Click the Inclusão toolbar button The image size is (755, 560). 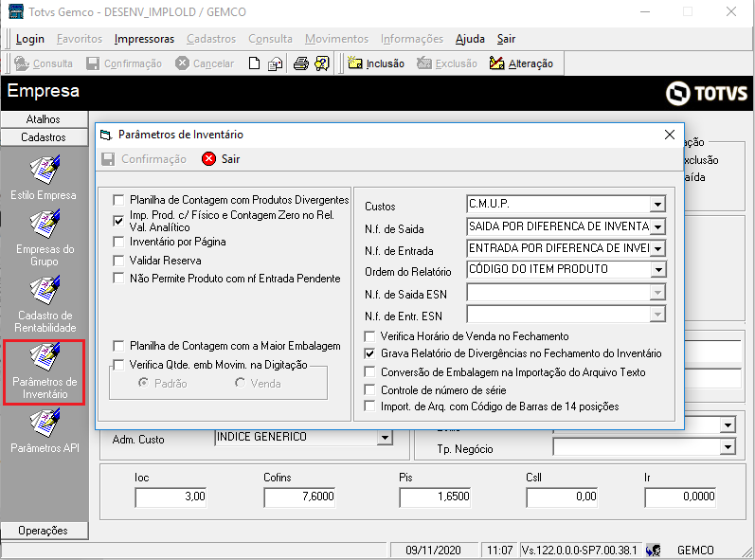pos(375,63)
